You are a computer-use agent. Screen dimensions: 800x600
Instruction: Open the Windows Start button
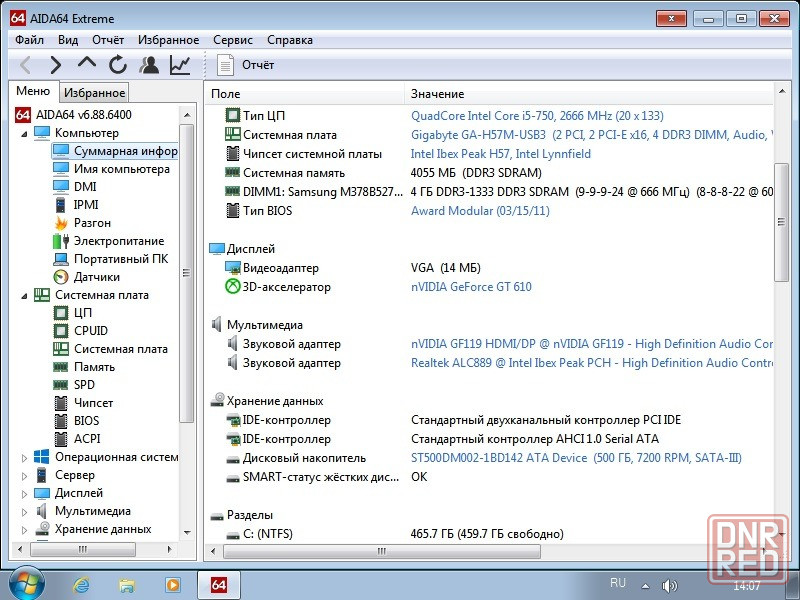click(x=27, y=585)
